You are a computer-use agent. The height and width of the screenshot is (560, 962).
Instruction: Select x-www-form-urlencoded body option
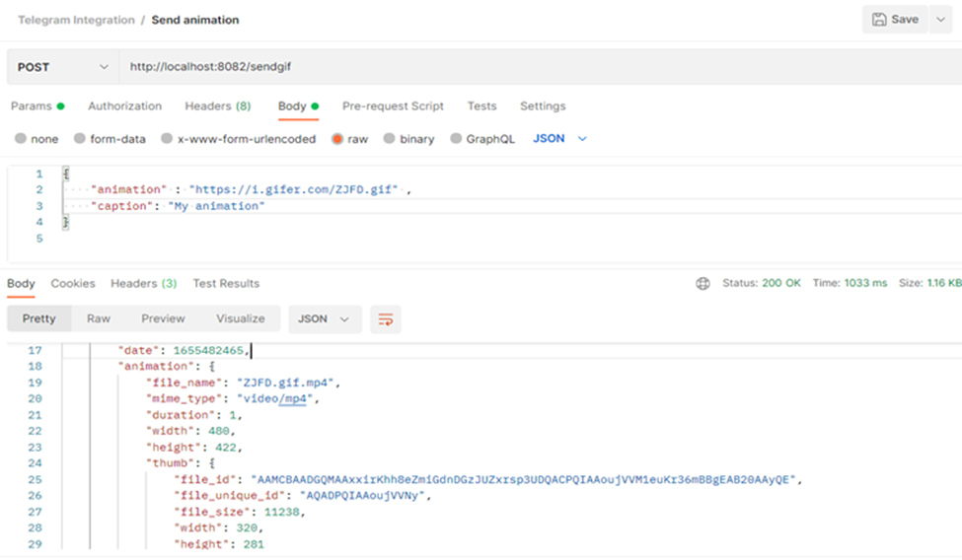(x=168, y=139)
